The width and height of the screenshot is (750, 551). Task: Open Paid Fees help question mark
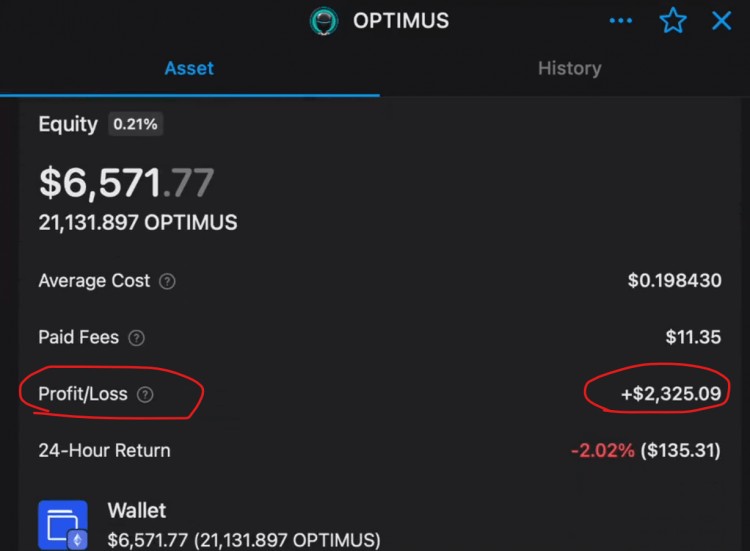pyautogui.click(x=136, y=338)
